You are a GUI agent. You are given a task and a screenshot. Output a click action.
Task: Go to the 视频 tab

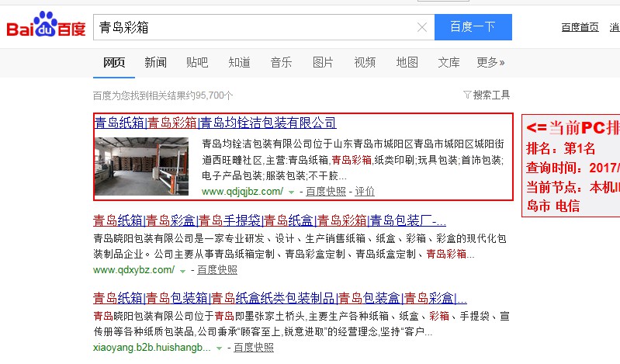click(x=365, y=62)
